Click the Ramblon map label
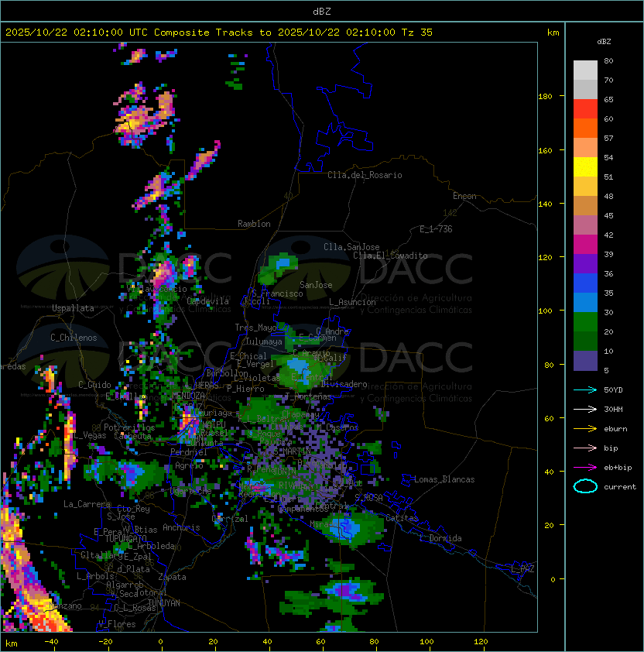Viewport: 644px width, 652px height. pyautogui.click(x=254, y=224)
